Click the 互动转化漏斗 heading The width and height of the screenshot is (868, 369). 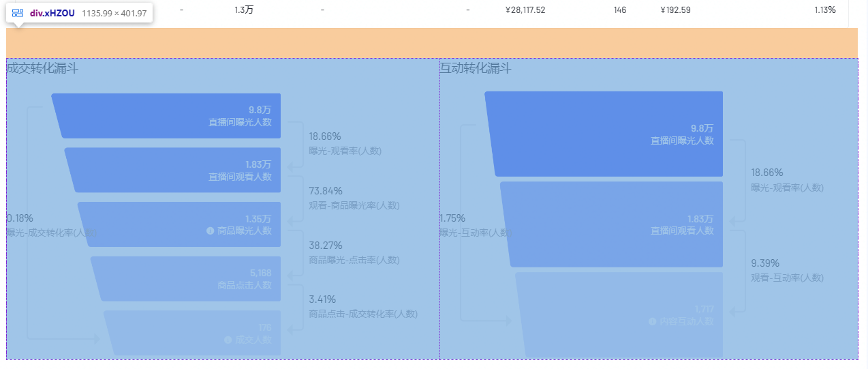pos(476,68)
